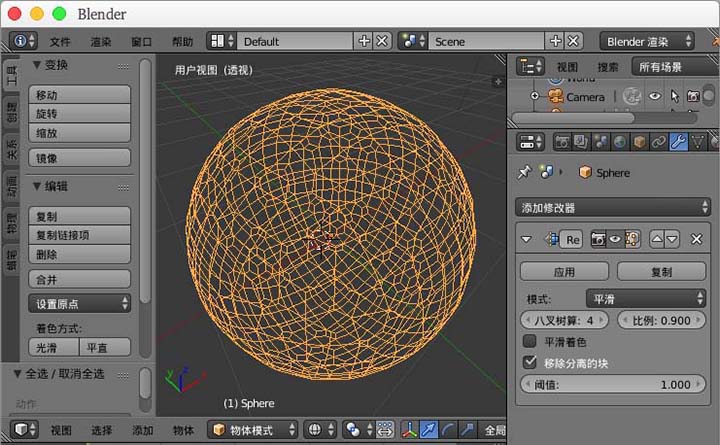Open the Blender 渲染 engine dropdown
The height and width of the screenshot is (445, 720).
click(x=647, y=41)
